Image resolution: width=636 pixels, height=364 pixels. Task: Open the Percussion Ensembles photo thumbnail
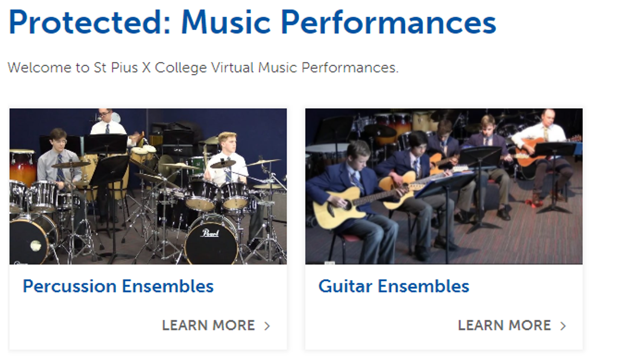coord(148,187)
